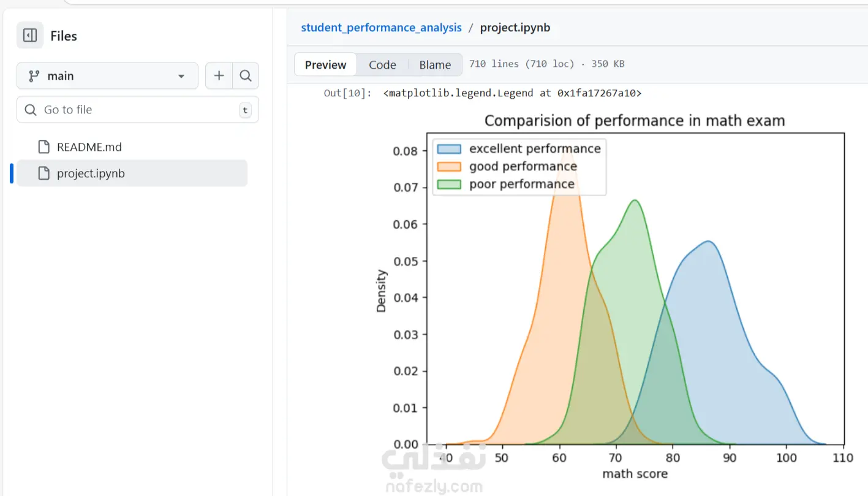Open the student_performance_analysis breadcrumb link
868x496 pixels.
click(x=381, y=28)
